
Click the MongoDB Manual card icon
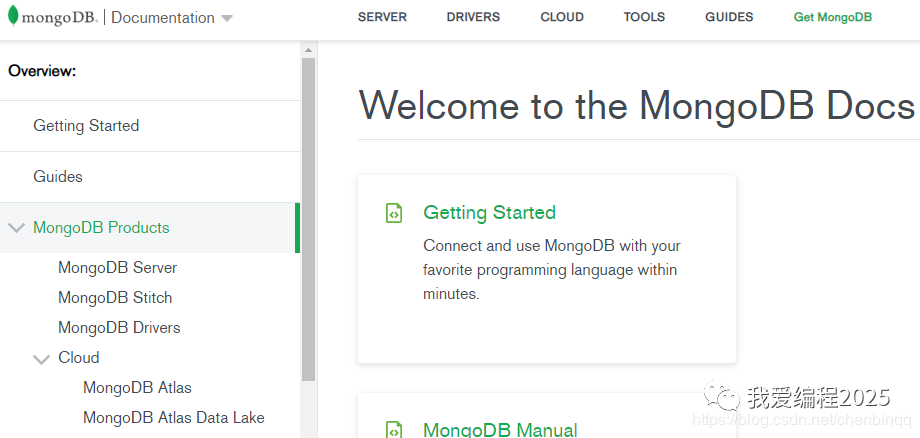(x=394, y=429)
